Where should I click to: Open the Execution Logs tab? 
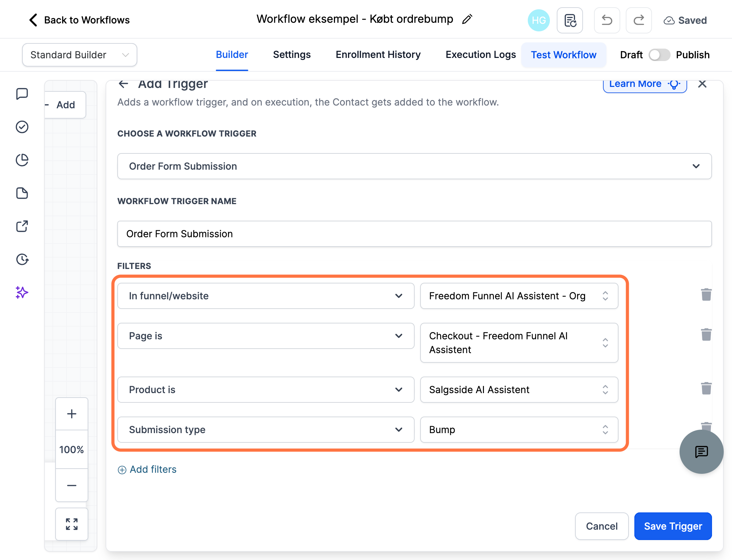(481, 55)
